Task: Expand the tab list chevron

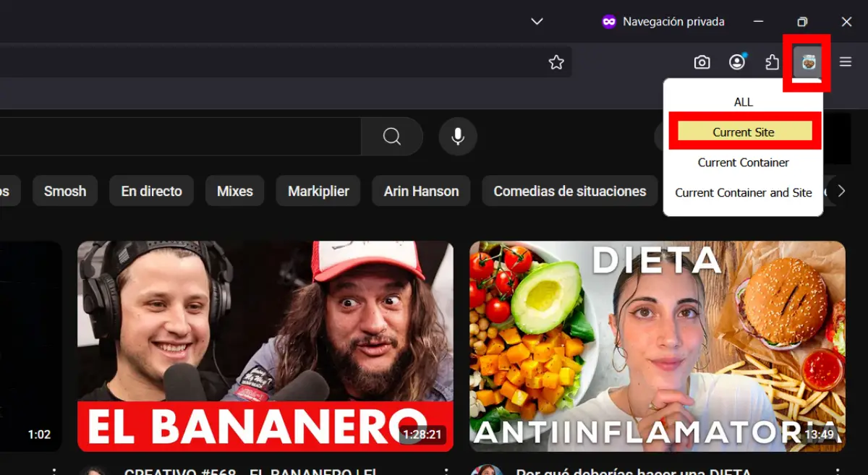Action: 537,22
